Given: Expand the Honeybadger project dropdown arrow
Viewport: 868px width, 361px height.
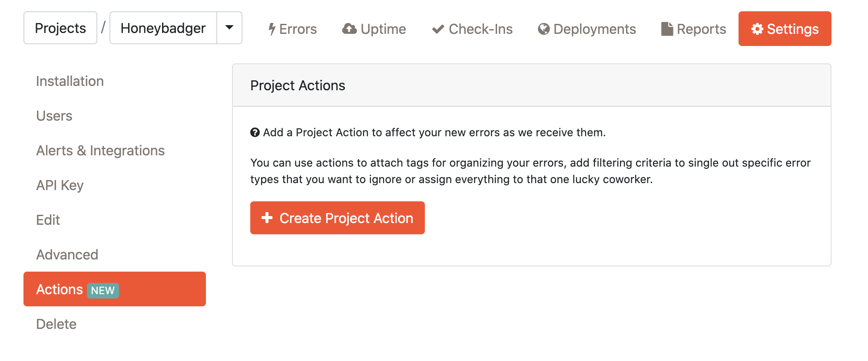Looking at the screenshot, I should (x=229, y=28).
